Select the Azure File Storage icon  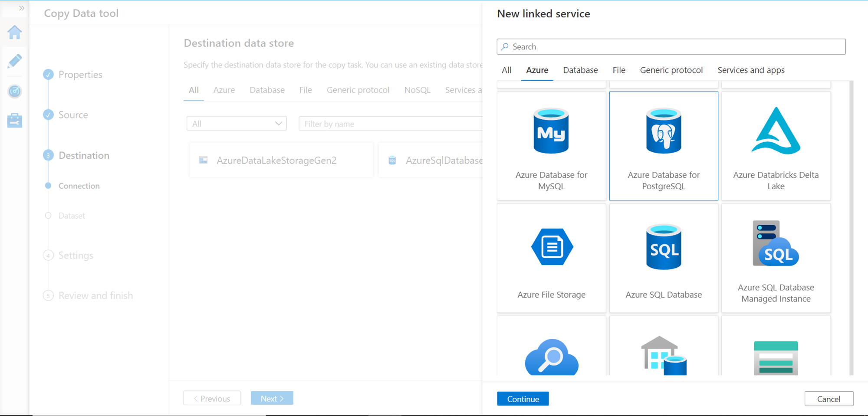coord(552,247)
